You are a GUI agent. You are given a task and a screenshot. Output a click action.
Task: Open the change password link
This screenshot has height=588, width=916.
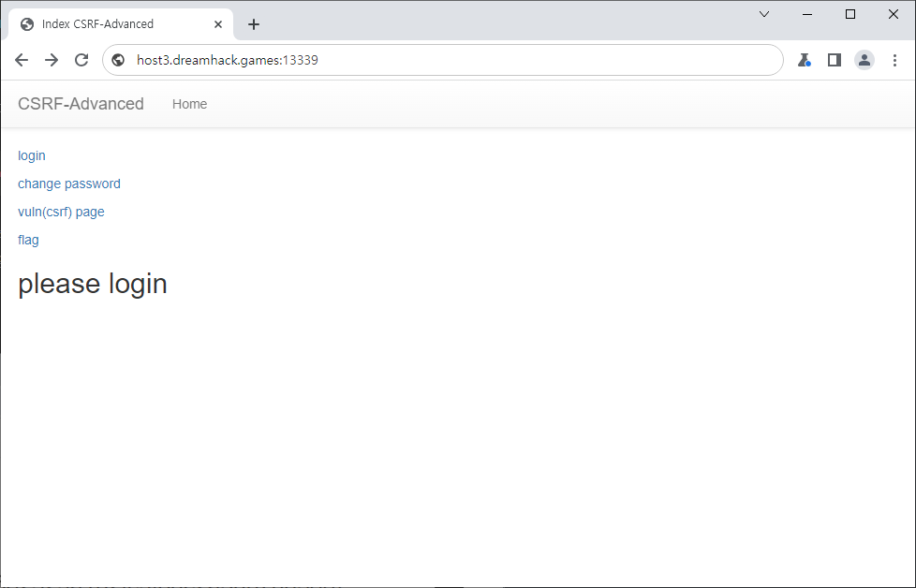click(69, 184)
